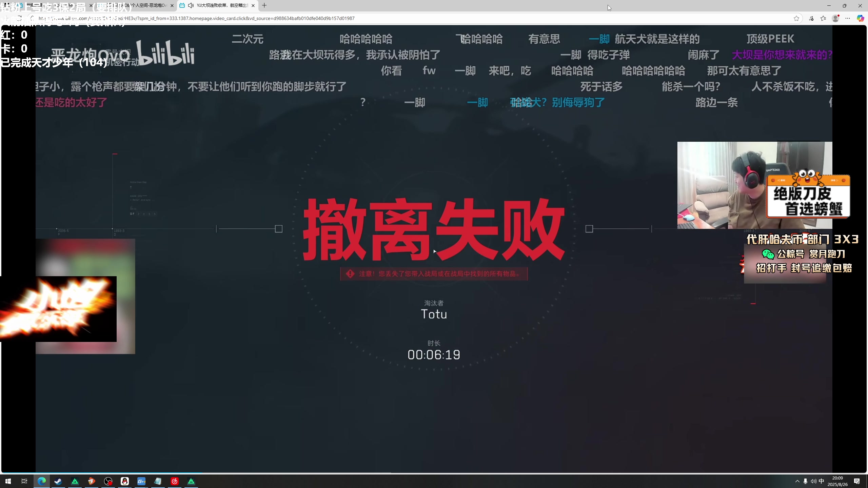Click danmaku comment 那可太有意思了

click(x=744, y=71)
